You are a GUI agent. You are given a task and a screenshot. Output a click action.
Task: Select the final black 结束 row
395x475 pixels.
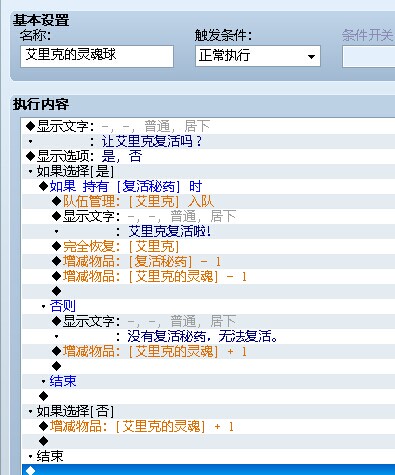(208, 456)
